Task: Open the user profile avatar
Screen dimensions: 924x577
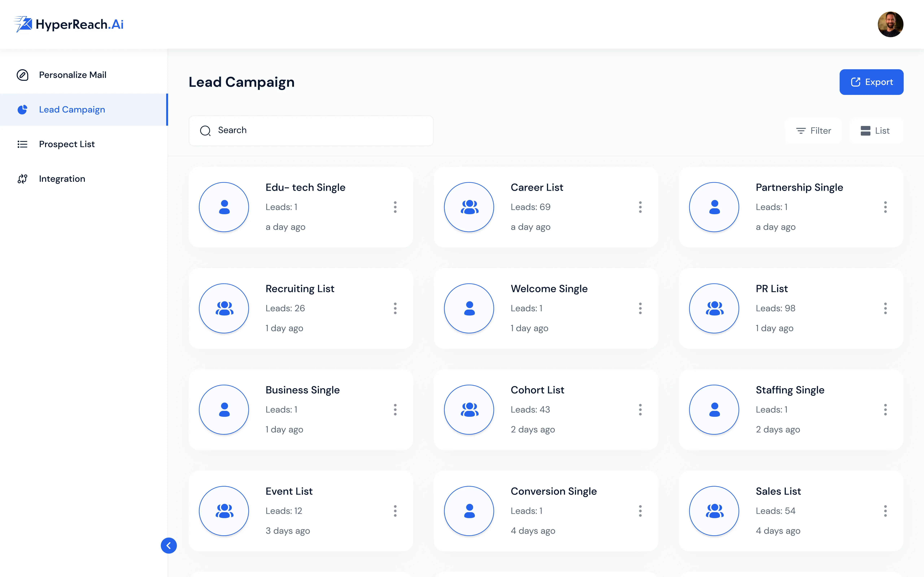Action: tap(890, 24)
